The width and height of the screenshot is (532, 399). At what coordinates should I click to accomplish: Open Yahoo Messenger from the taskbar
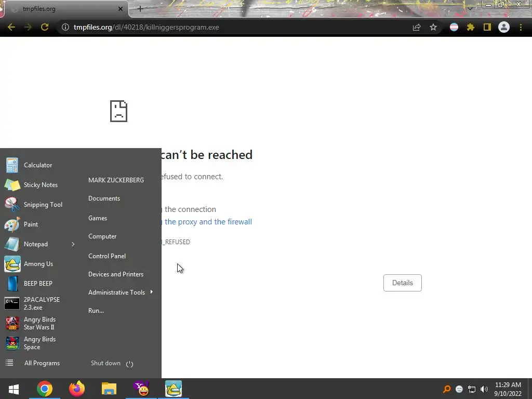[141, 389]
